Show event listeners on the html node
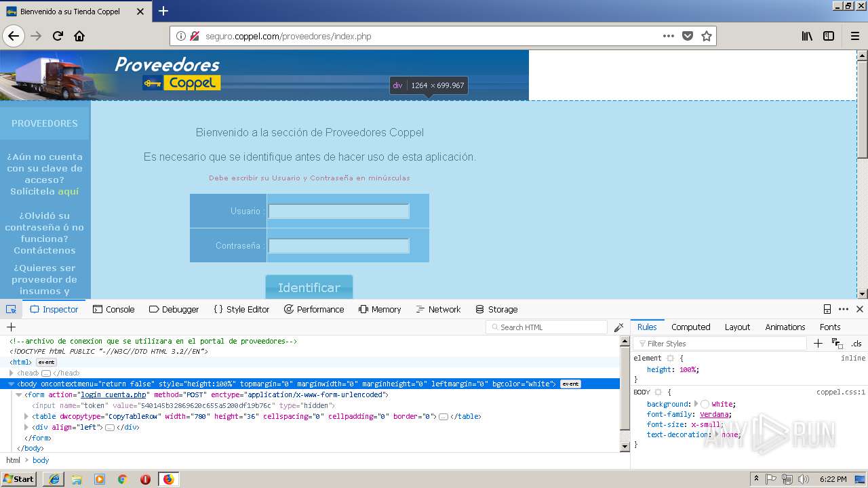868x488 pixels. (46, 362)
